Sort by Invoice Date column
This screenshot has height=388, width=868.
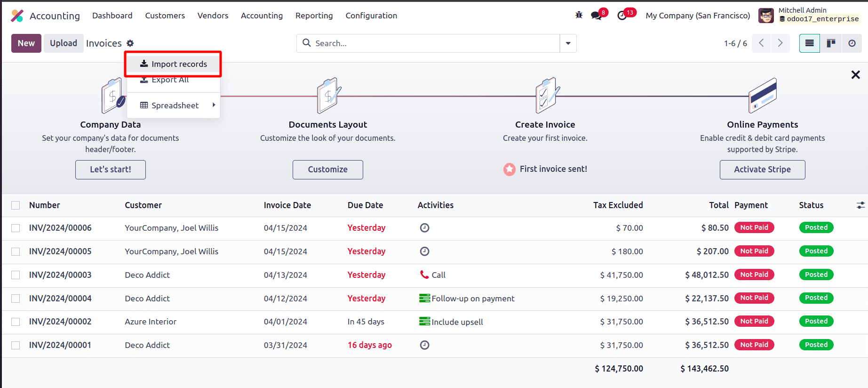pyautogui.click(x=287, y=205)
